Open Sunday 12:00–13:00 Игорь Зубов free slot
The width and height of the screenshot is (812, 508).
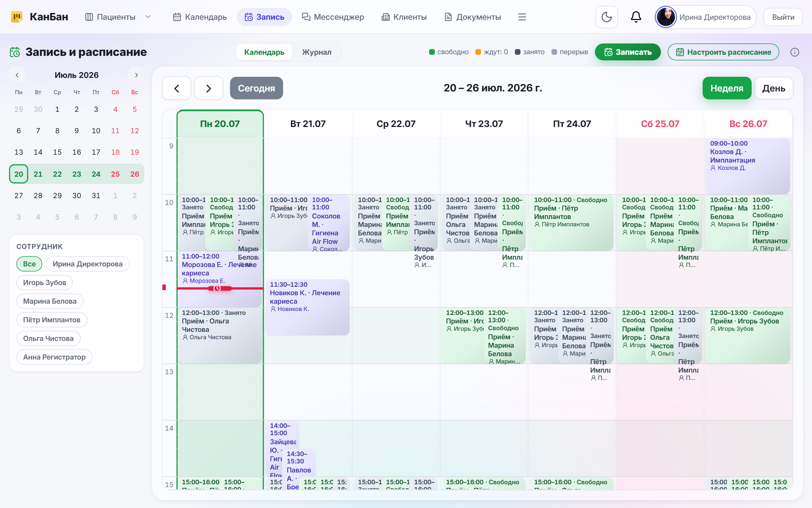point(747,336)
